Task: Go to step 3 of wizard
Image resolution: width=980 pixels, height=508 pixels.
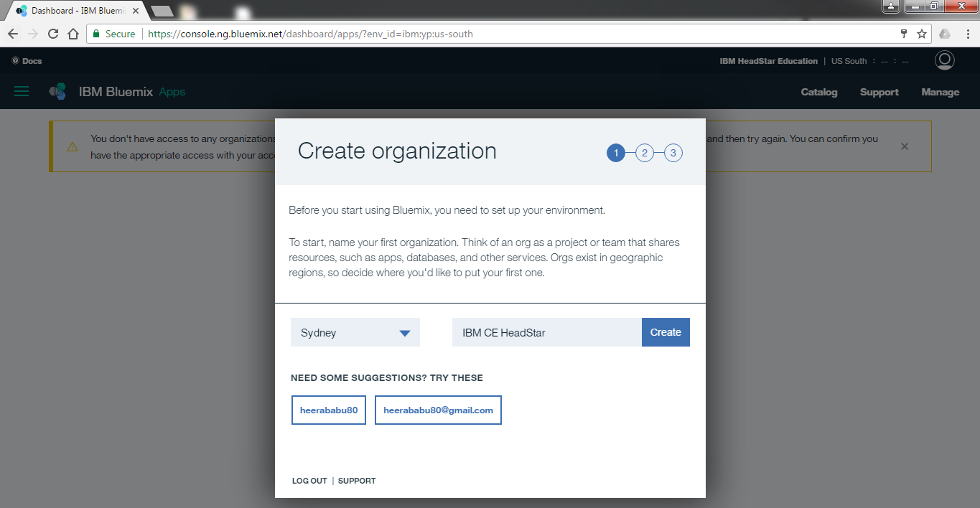Action: click(x=673, y=153)
